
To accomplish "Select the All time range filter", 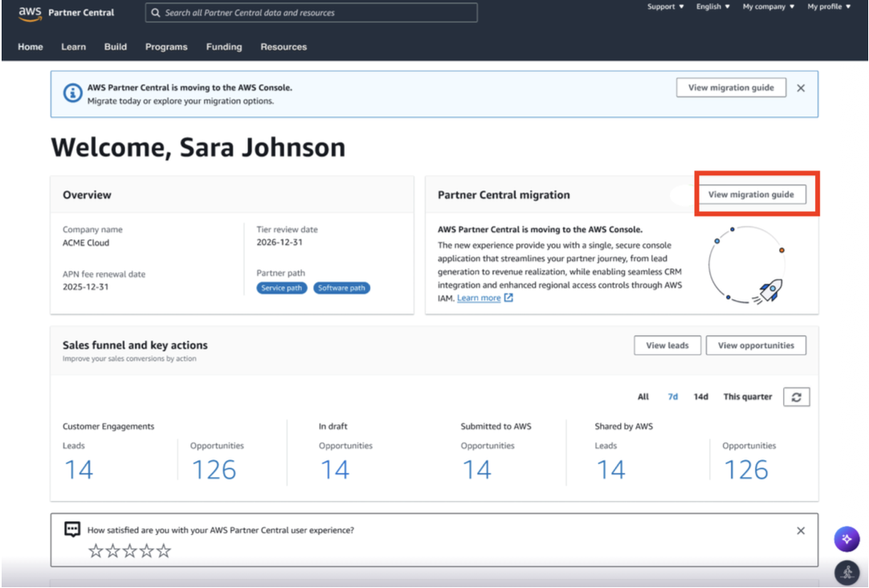I will click(x=643, y=397).
